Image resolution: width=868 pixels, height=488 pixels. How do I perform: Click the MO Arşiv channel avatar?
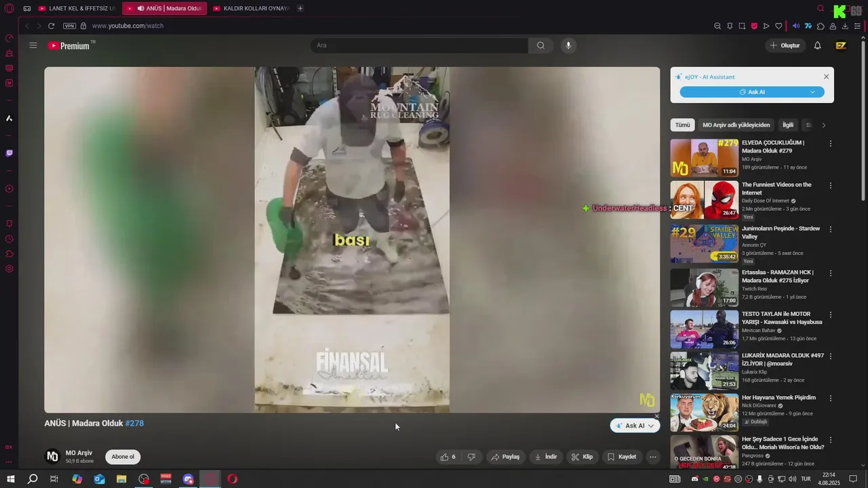tap(52, 456)
